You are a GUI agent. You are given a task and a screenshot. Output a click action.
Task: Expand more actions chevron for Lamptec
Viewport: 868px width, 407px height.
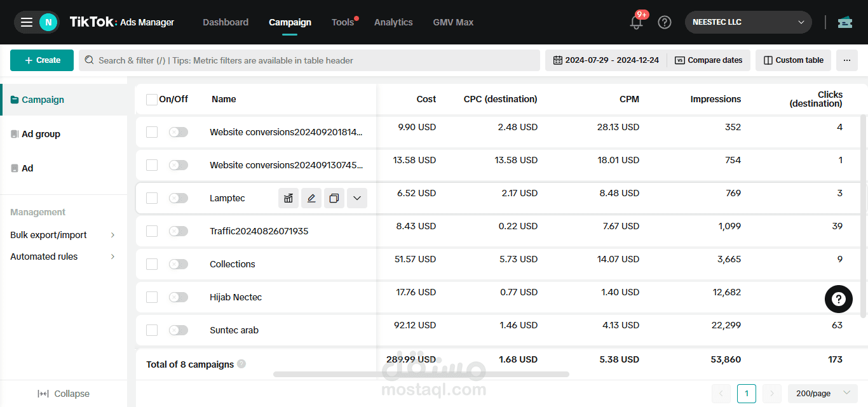(x=357, y=198)
